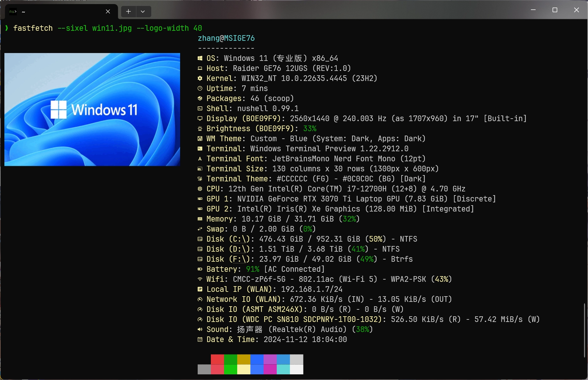This screenshot has width=588, height=380.
Task: Click the battery value 91%
Action: coord(253,269)
